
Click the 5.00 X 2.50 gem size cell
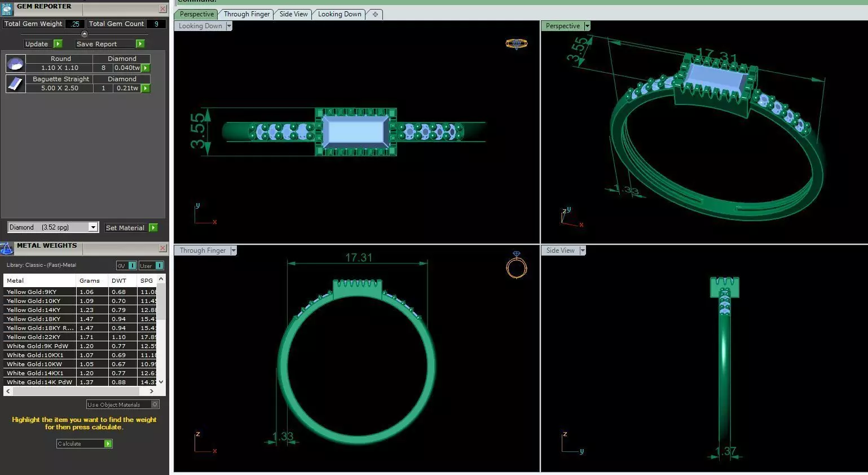[x=60, y=88]
